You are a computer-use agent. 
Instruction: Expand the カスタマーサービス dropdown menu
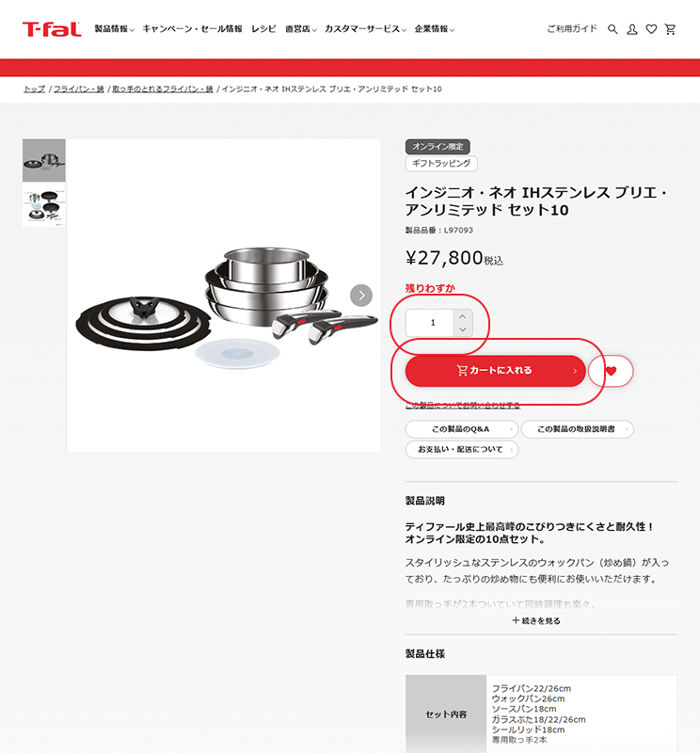(x=365, y=29)
